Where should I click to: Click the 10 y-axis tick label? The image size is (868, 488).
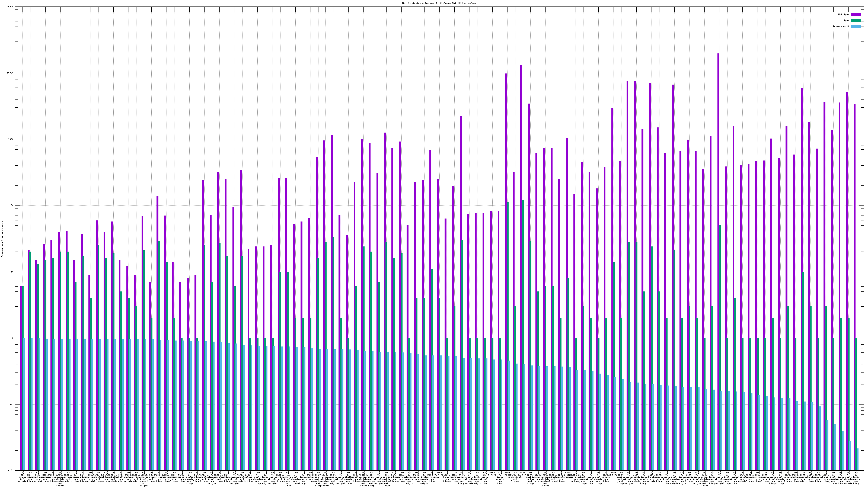tap(12, 272)
